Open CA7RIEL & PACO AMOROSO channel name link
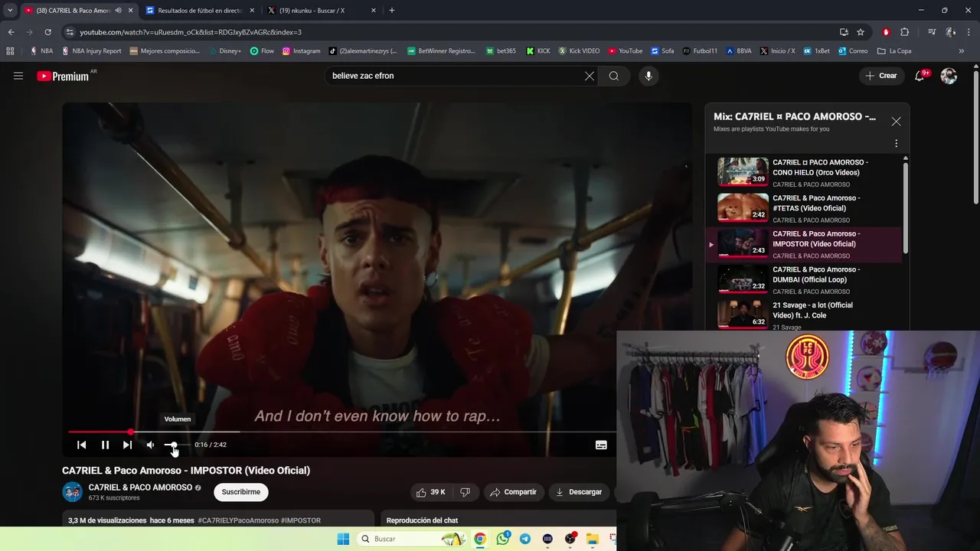Screen dimensions: 980x551 [x=140, y=487]
